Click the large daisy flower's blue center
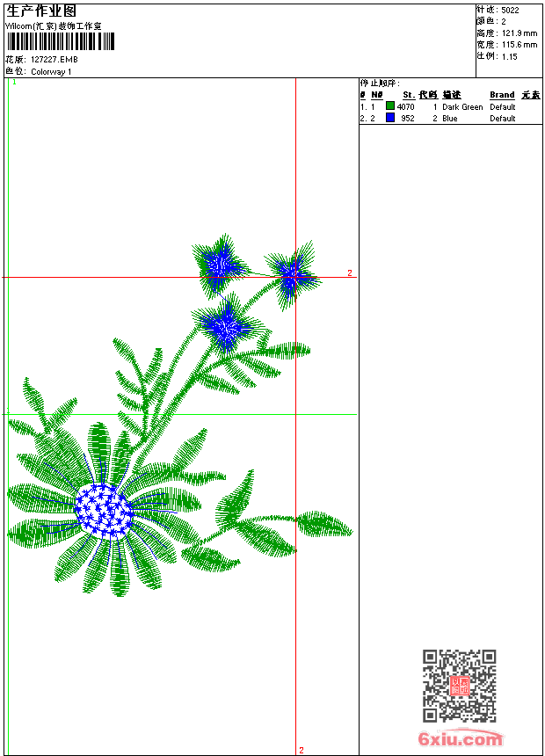The height and width of the screenshot is (756, 545). pyautogui.click(x=103, y=512)
